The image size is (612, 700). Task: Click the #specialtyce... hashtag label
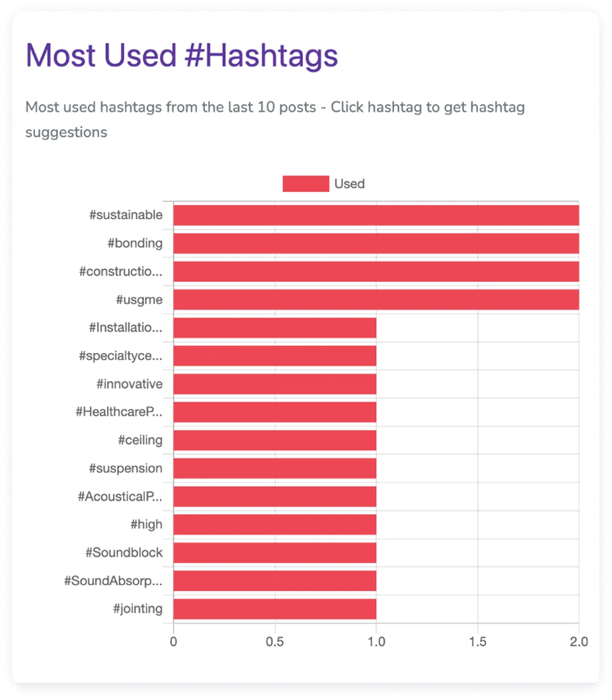(121, 356)
